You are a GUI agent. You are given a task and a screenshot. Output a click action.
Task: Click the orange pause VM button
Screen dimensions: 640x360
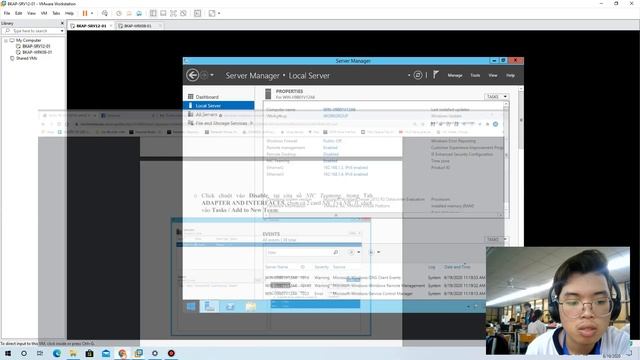[x=85, y=13]
